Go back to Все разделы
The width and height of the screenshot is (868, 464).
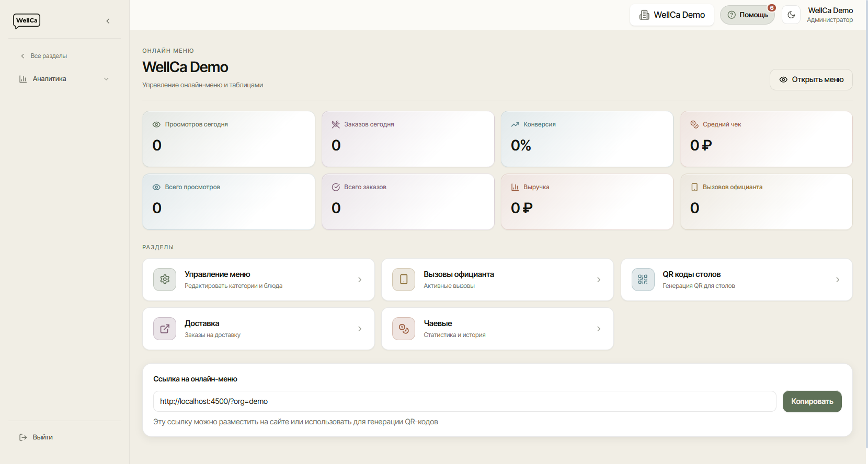(44, 56)
